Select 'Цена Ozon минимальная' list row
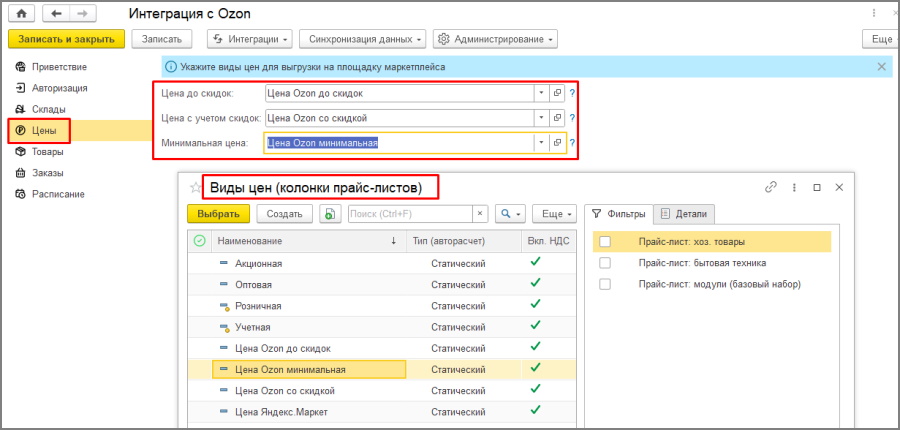This screenshot has width=900, height=430. [x=382, y=370]
